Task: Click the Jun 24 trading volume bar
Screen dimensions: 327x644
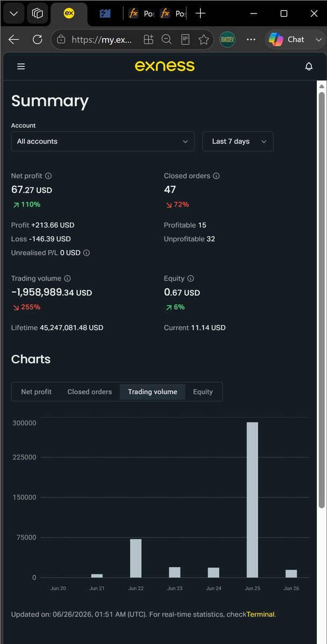Action: point(214,573)
